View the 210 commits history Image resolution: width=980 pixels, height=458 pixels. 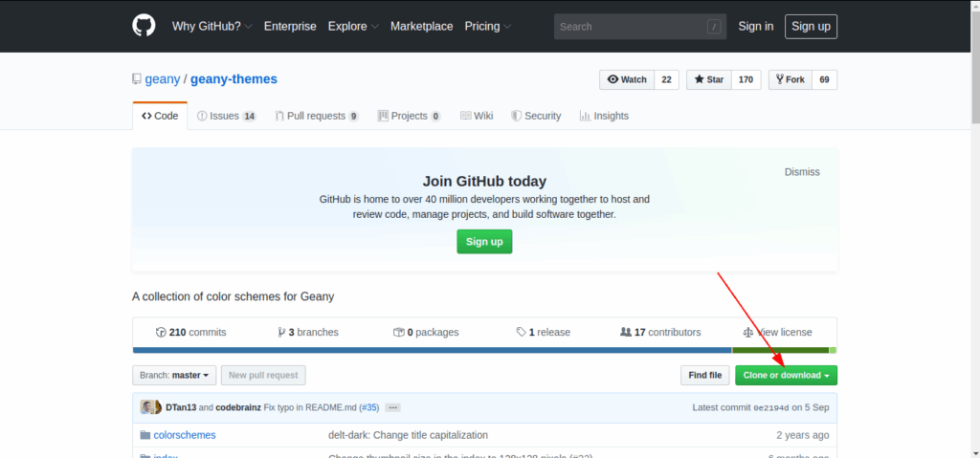coord(190,332)
